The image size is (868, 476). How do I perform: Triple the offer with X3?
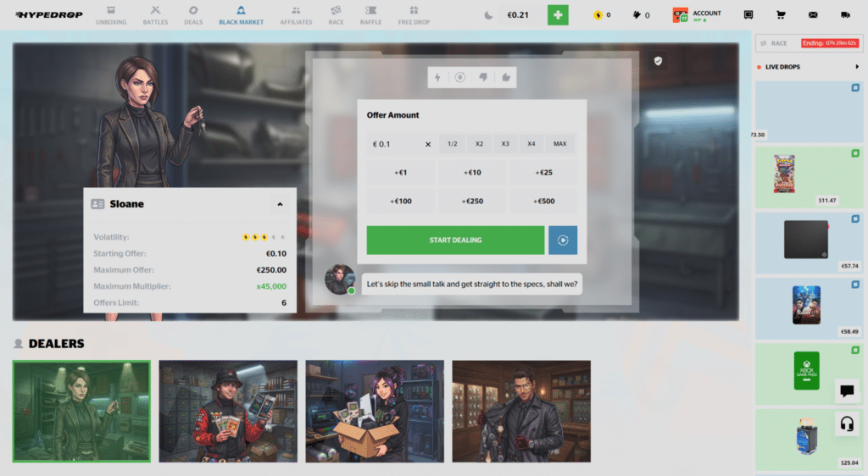(x=505, y=144)
